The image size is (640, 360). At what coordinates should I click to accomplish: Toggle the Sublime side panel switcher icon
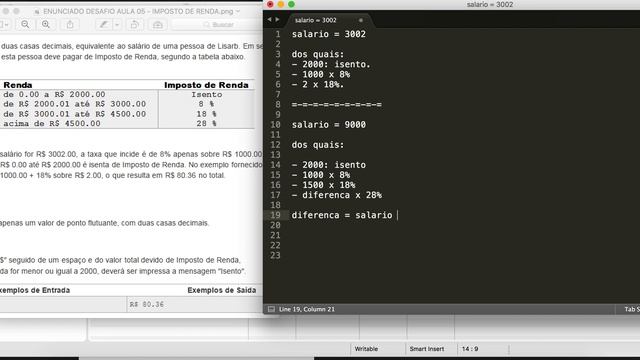(x=271, y=309)
